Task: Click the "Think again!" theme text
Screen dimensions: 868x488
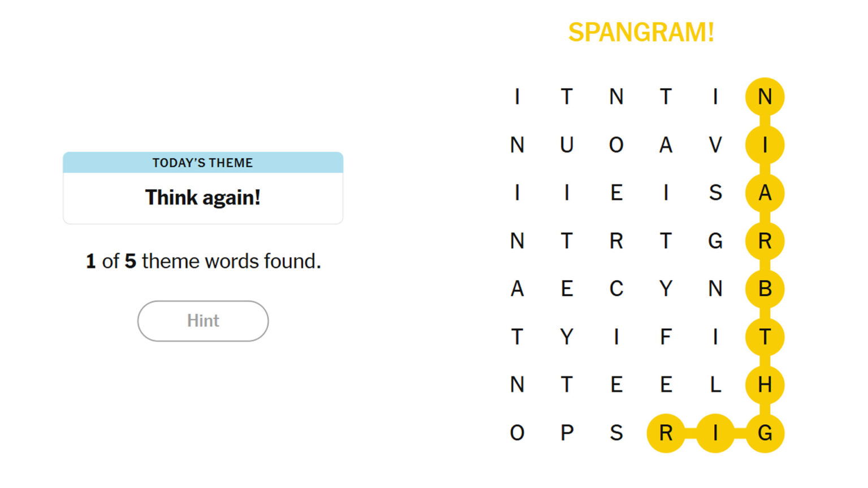Action: click(x=203, y=198)
